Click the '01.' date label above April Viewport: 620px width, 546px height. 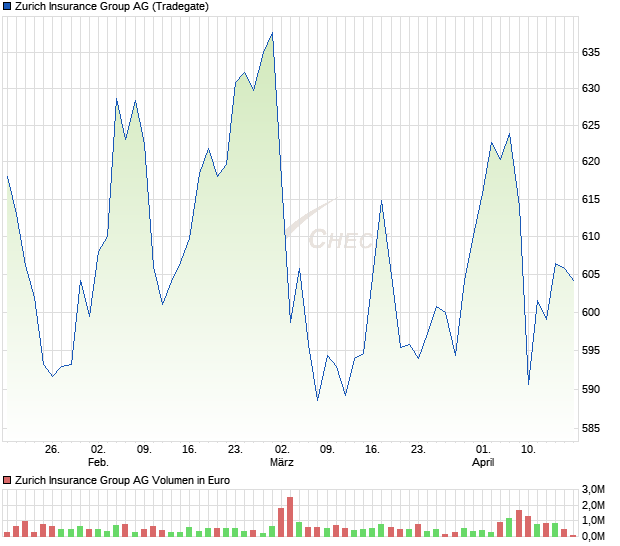(483, 449)
